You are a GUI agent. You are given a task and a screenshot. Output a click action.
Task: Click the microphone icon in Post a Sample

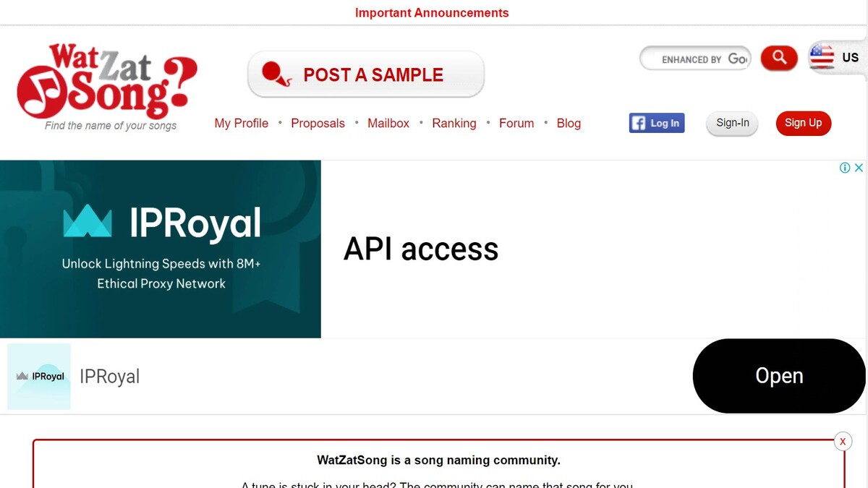(x=276, y=74)
